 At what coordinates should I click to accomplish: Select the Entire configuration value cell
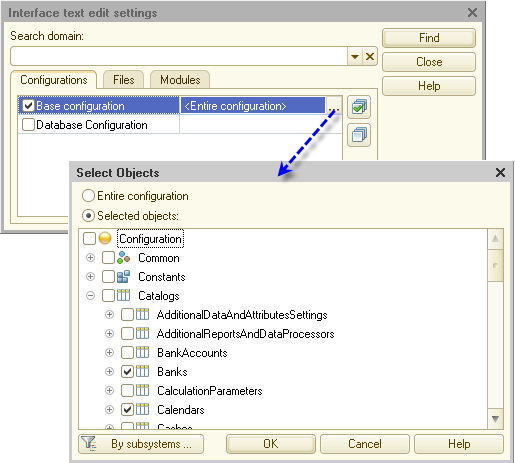253,106
